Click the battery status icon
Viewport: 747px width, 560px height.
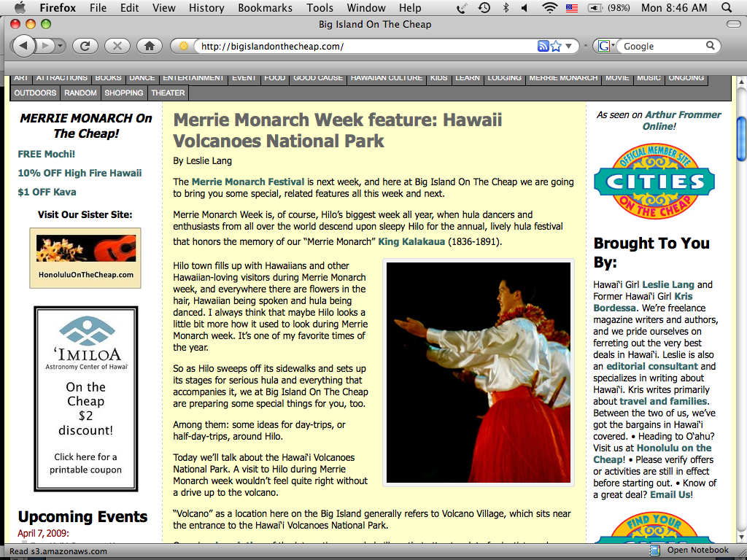pos(597,7)
